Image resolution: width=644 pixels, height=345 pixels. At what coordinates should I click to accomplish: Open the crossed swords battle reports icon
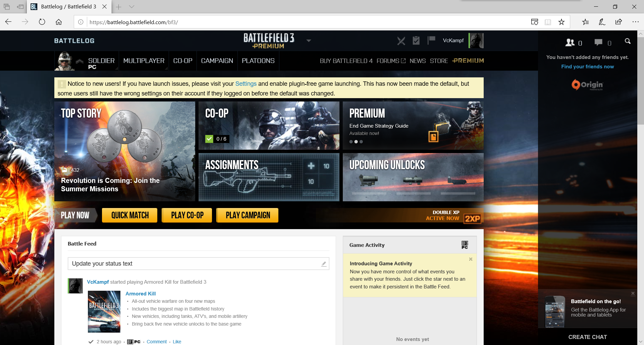pos(401,41)
